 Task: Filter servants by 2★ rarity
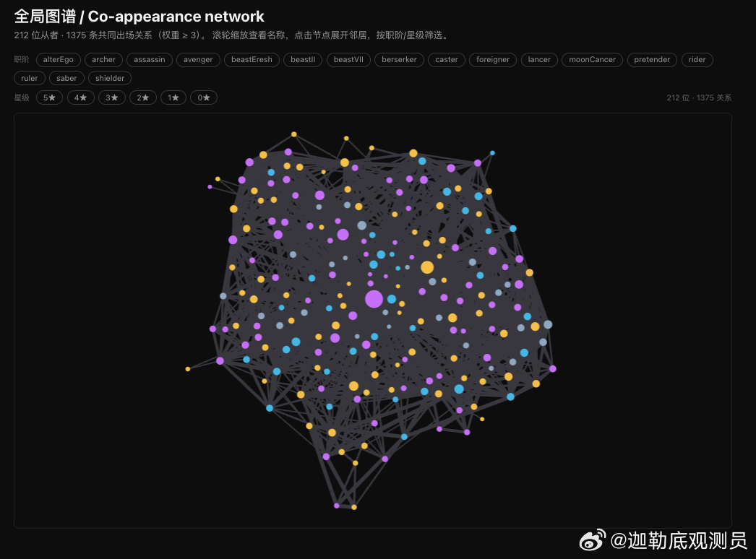[142, 97]
